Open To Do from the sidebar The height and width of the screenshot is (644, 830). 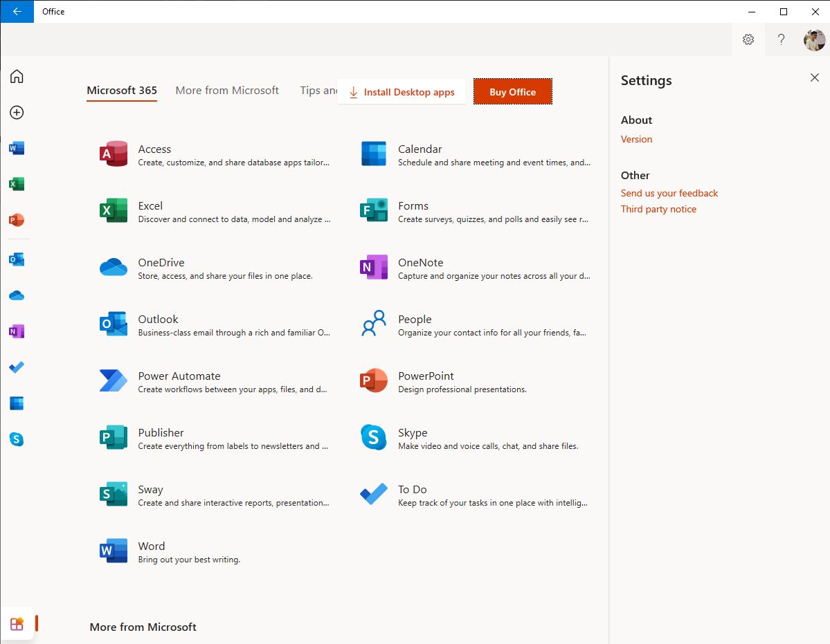[x=17, y=367]
